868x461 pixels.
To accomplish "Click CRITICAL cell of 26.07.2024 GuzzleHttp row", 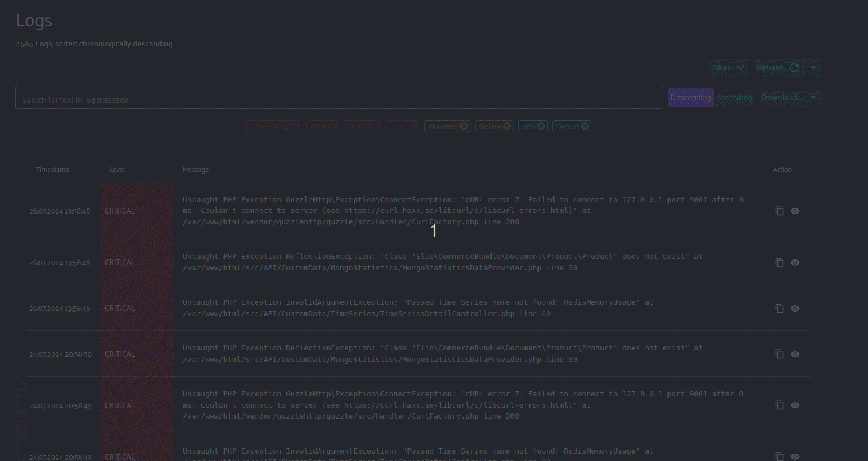I will (137, 211).
